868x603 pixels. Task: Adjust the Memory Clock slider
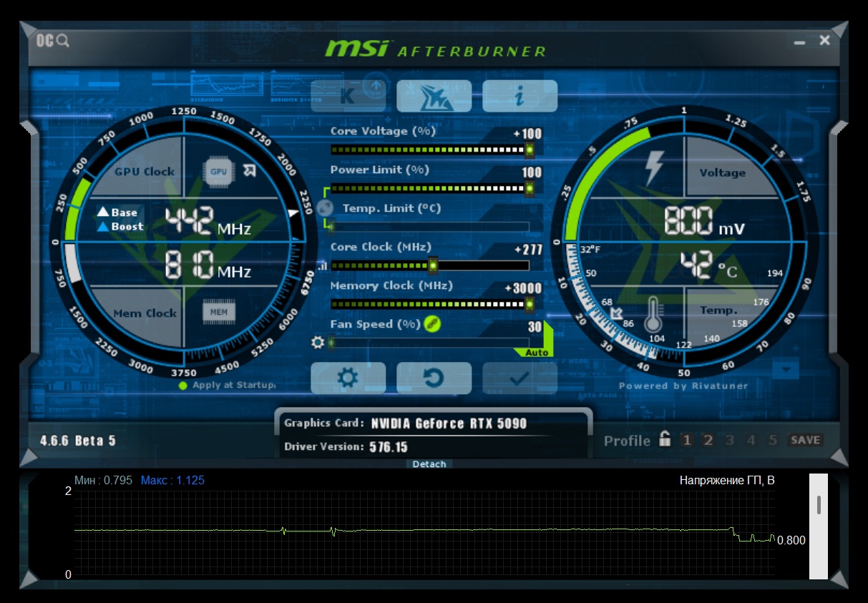coord(431,304)
